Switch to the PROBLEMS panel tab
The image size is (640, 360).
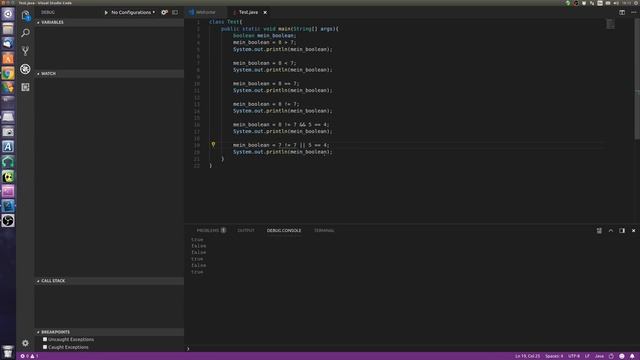[211, 231]
